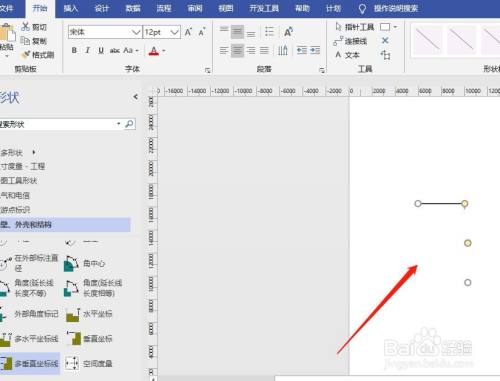
Task: Choose the second shape style thumbnail
Action: pyautogui.click(x=462, y=40)
